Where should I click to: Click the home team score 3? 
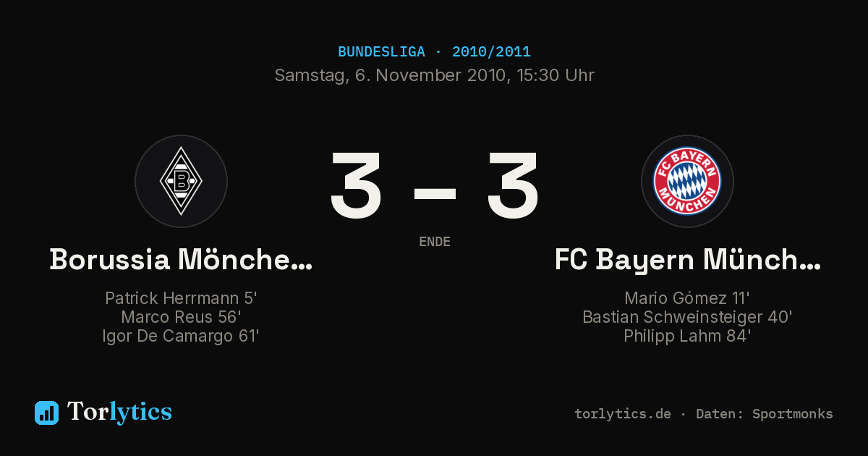click(356, 186)
